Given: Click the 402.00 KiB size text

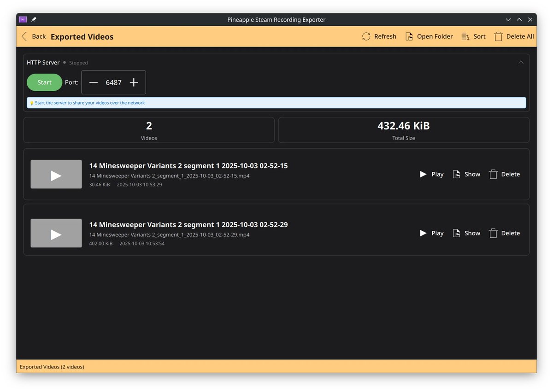Looking at the screenshot, I should pos(101,244).
